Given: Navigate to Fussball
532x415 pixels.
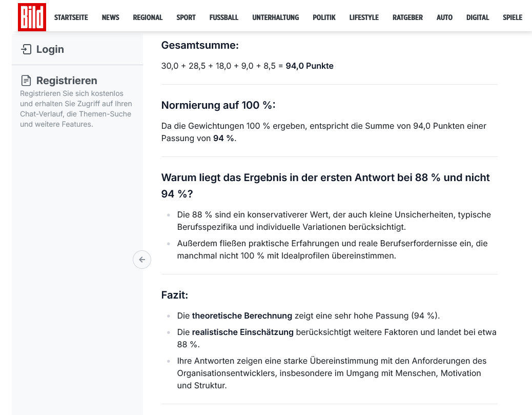Looking at the screenshot, I should click(224, 17).
